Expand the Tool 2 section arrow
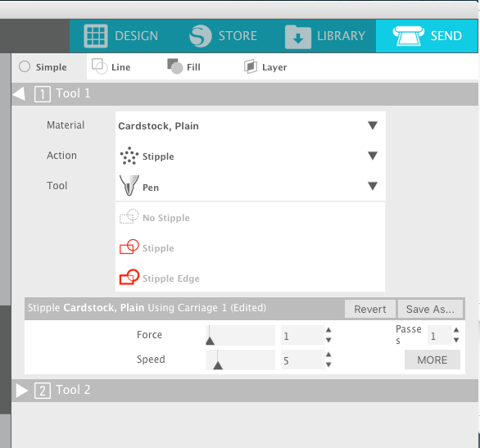The height and width of the screenshot is (448, 480). pyautogui.click(x=21, y=391)
